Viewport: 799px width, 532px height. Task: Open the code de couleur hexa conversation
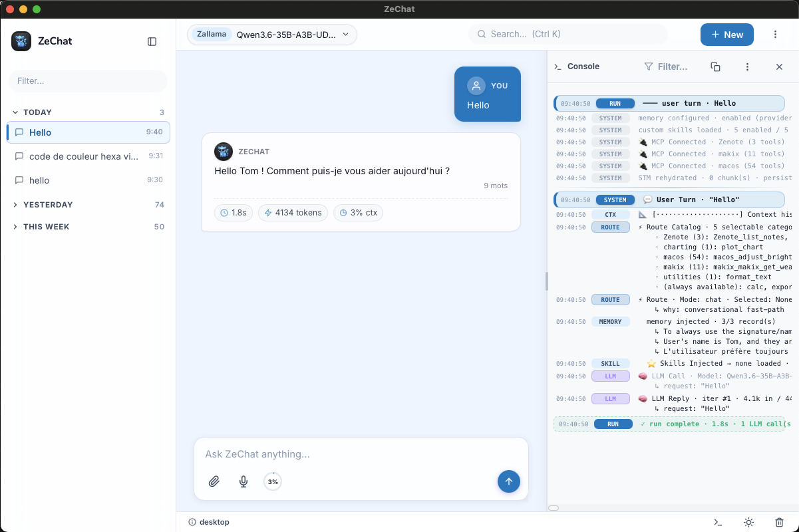pyautogui.click(x=88, y=156)
